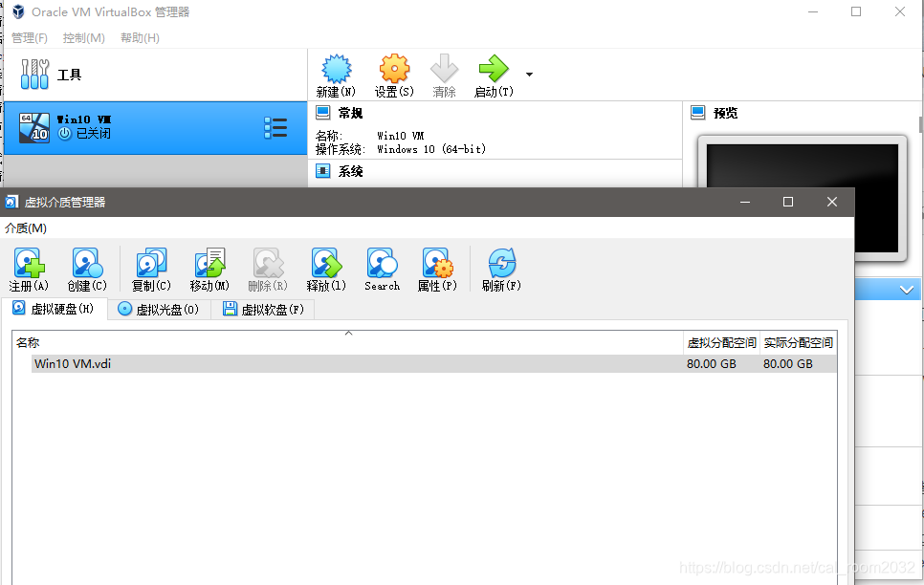Click the Windows 10 (64-bit) OS value text
This screenshot has width=924, height=585.
(432, 149)
